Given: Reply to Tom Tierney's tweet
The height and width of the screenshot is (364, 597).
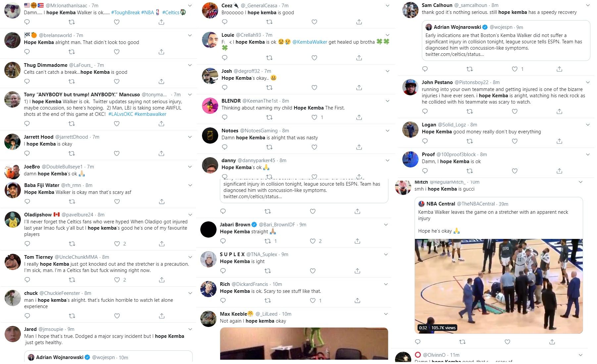Looking at the screenshot, I should click(27, 280).
